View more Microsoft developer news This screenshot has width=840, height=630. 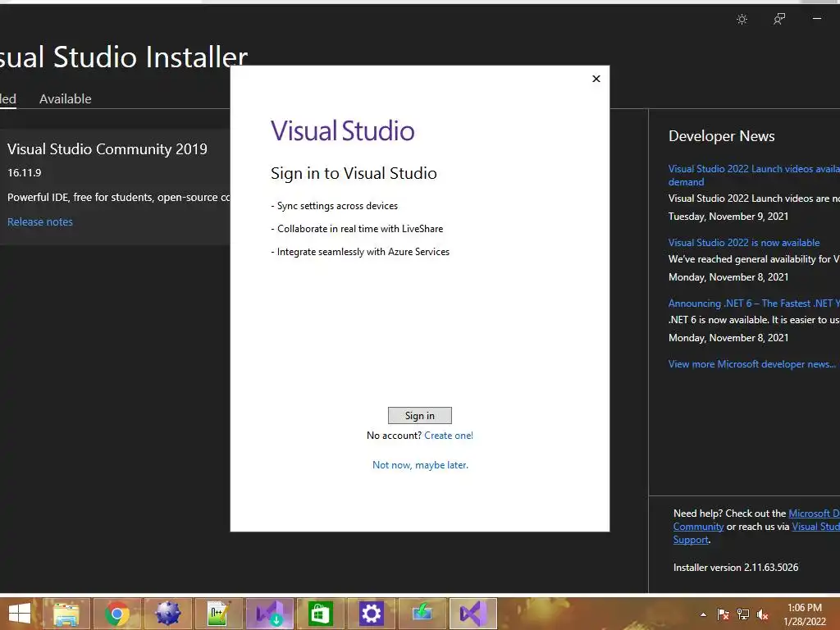(x=751, y=364)
